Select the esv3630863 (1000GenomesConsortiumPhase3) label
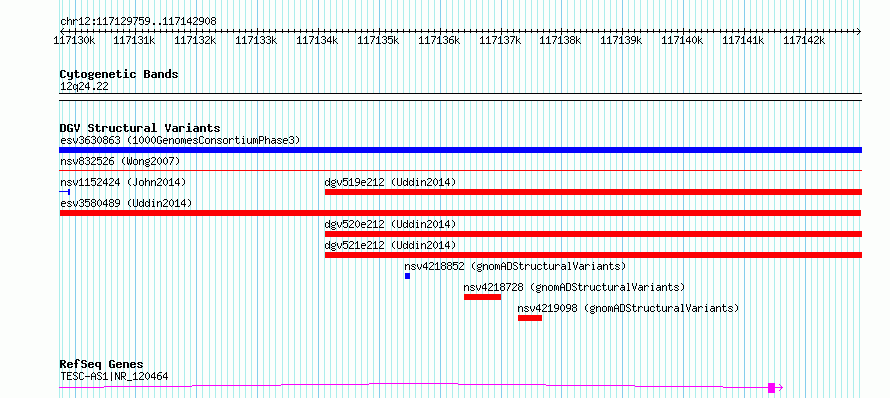This screenshot has width=890, height=398. (180, 140)
